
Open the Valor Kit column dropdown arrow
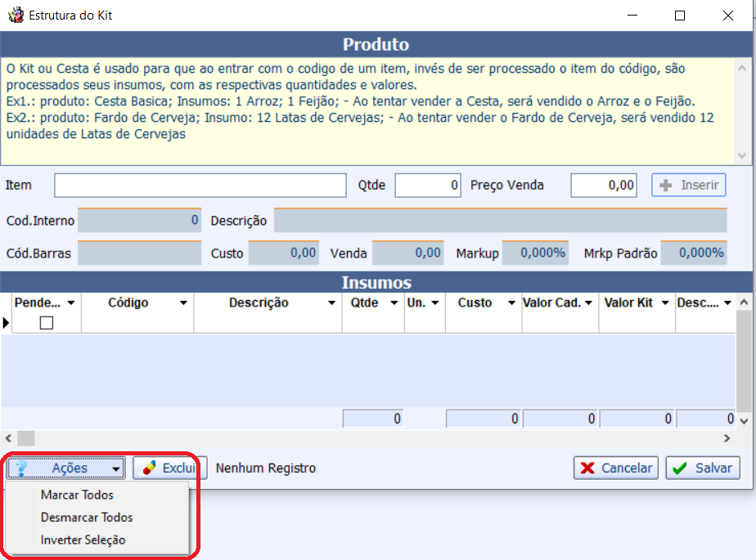point(666,303)
